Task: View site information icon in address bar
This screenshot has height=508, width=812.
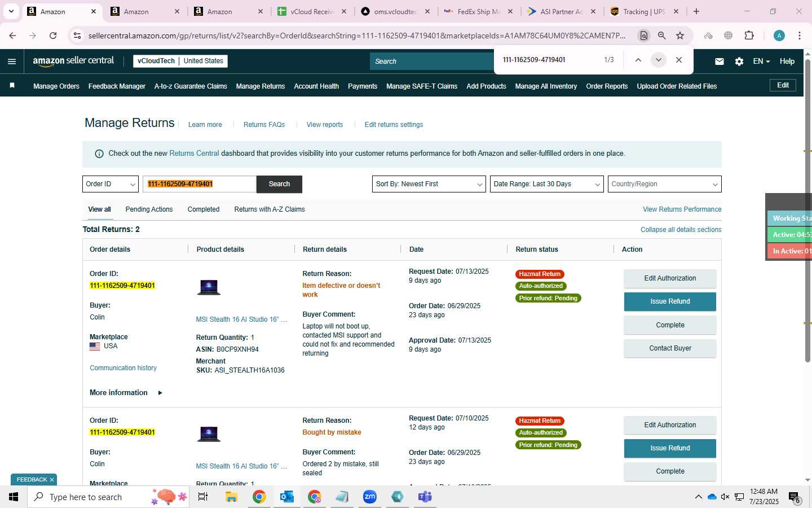Action: (77, 36)
